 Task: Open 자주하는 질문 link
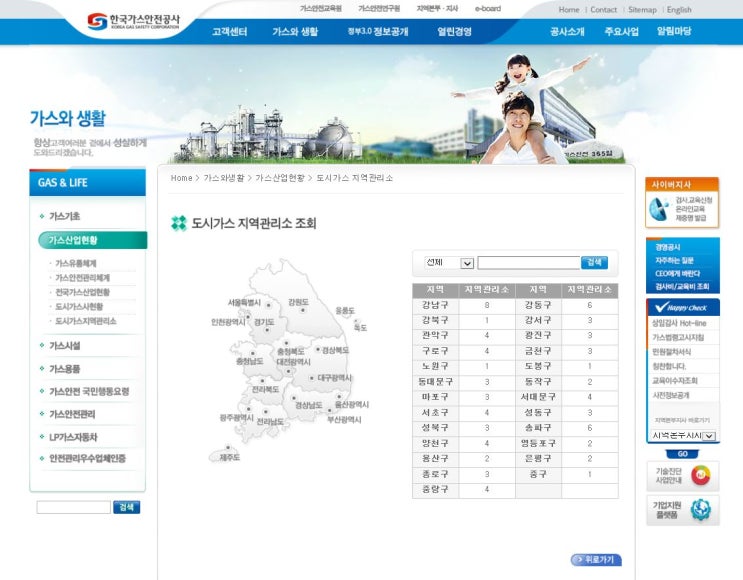[x=674, y=260]
